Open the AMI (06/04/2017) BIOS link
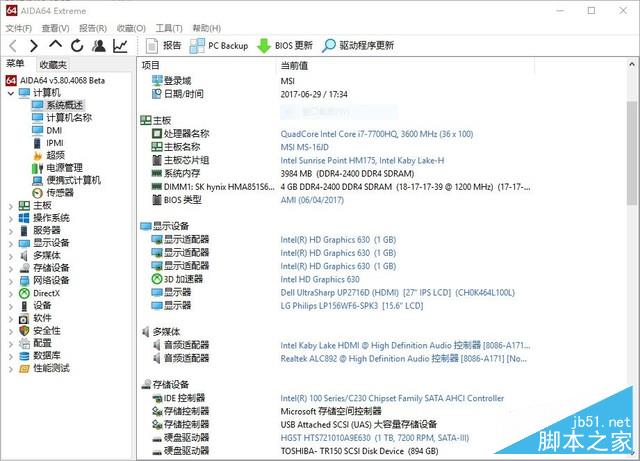The image size is (640, 461). (312, 200)
